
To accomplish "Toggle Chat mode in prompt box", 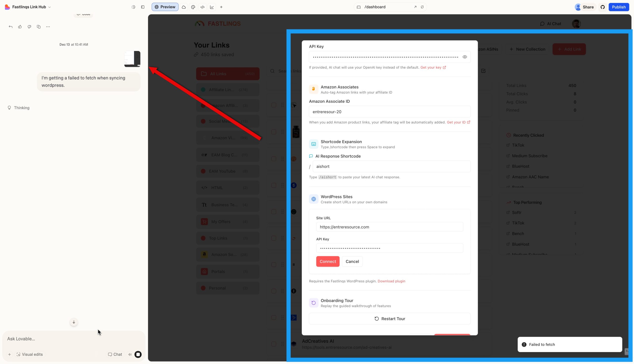I will coord(115,354).
